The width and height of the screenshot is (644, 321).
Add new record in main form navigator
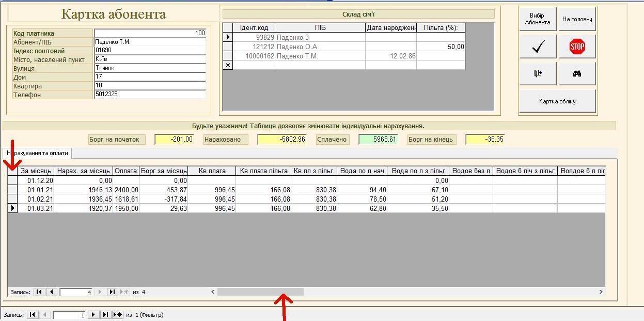[118, 314]
